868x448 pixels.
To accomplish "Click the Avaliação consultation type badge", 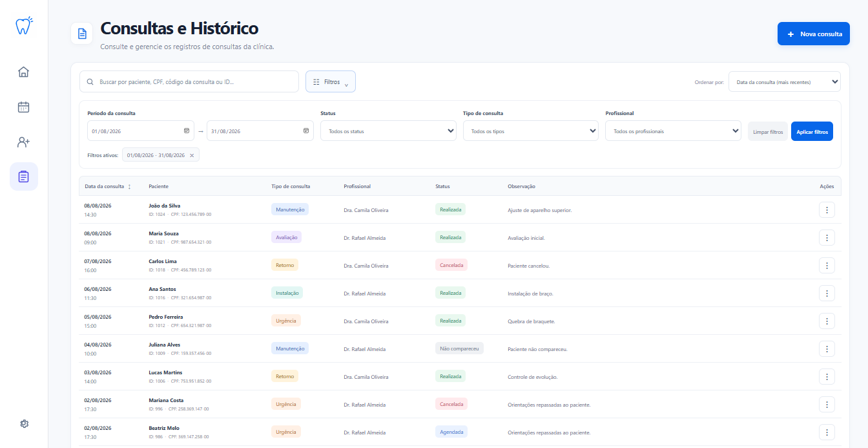I will click(x=286, y=237).
